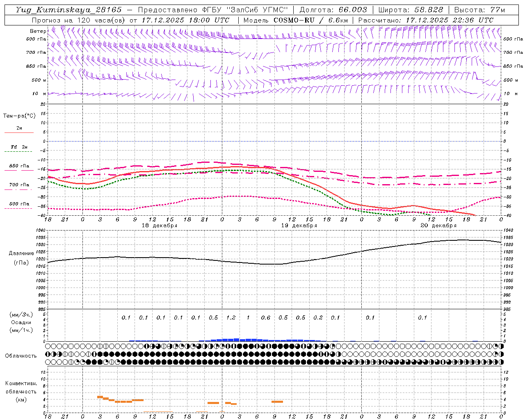Click the station title Yug_Kuminskaya_28165
525x420 pixels.
click(69, 10)
